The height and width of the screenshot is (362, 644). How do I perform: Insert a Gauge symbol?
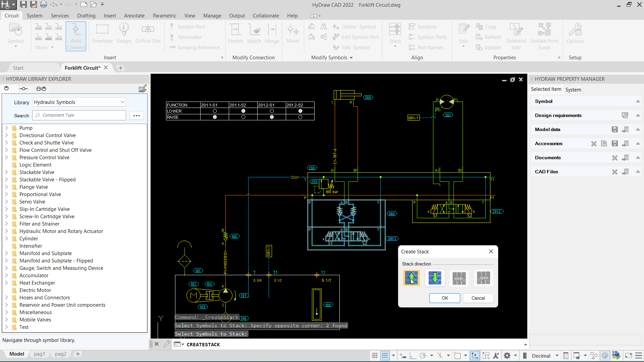coord(124,34)
